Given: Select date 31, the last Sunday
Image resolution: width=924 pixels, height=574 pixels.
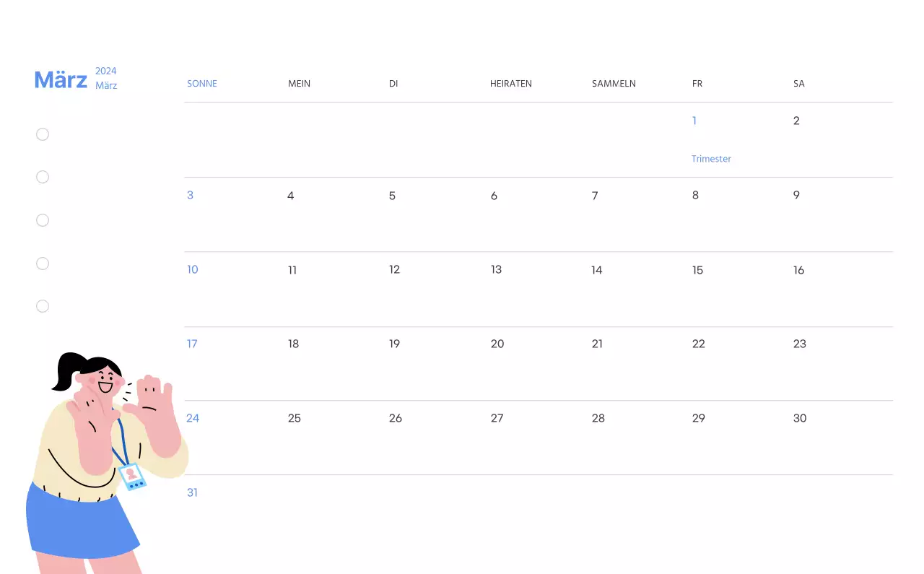Looking at the screenshot, I should click(x=192, y=492).
